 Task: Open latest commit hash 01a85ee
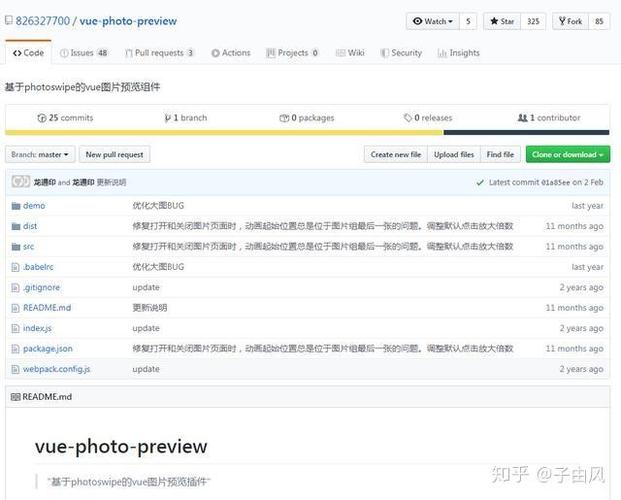coord(556,183)
